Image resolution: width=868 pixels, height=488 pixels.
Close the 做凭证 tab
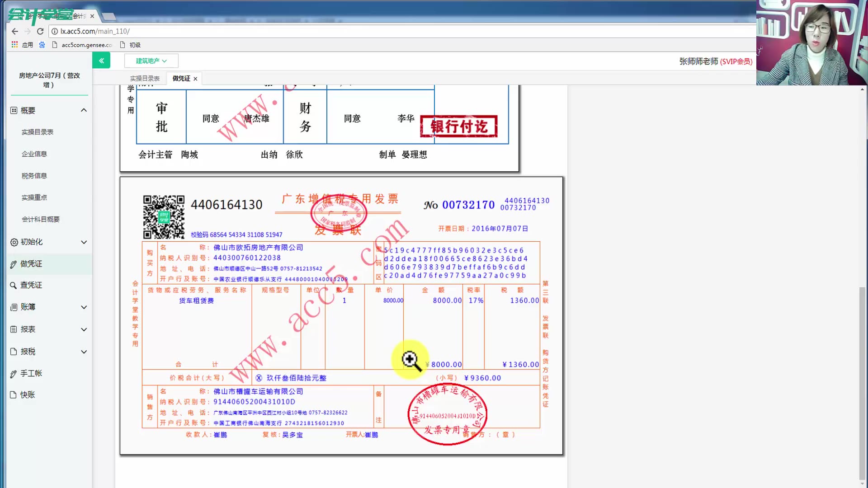195,78
